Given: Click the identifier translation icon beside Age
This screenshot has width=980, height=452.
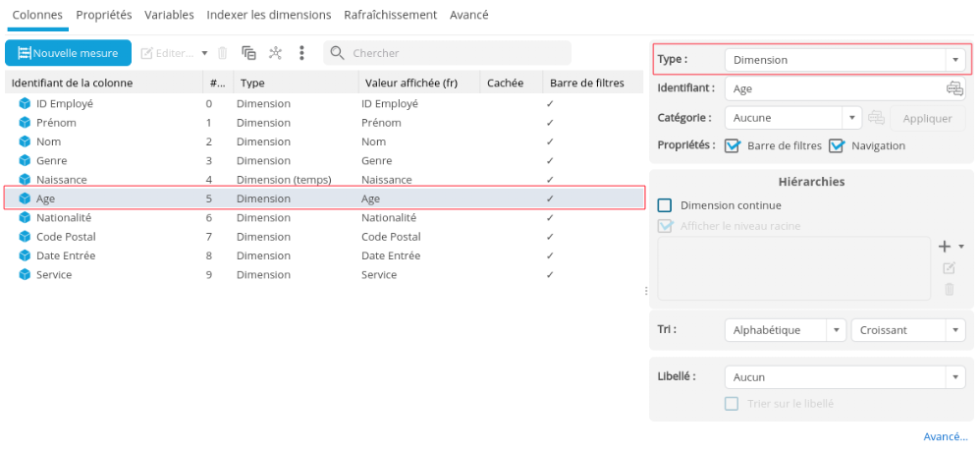Looking at the screenshot, I should [953, 88].
